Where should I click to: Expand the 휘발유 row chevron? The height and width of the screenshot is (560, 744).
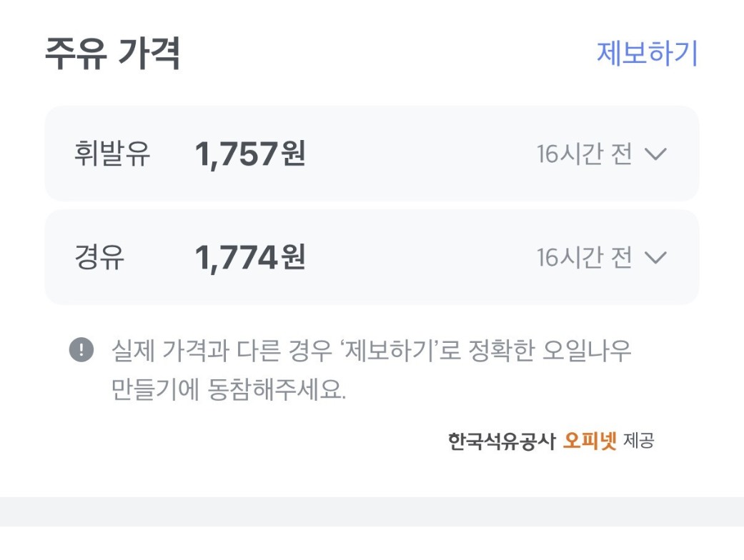coord(655,154)
